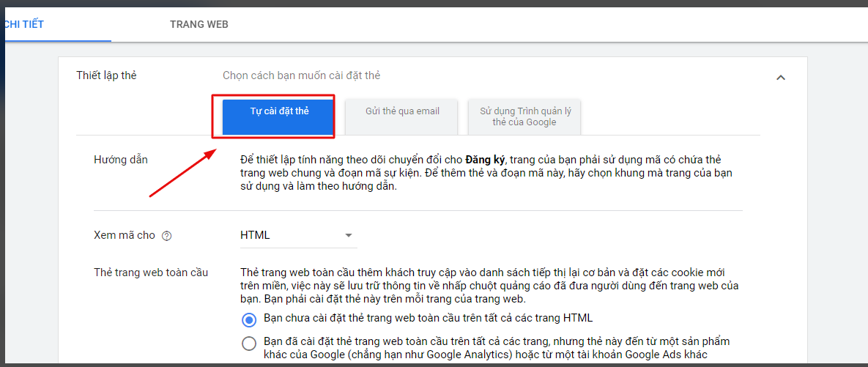Select radio Bạn chưa cài đặt thẻ trang web toàn cầu

point(249,319)
